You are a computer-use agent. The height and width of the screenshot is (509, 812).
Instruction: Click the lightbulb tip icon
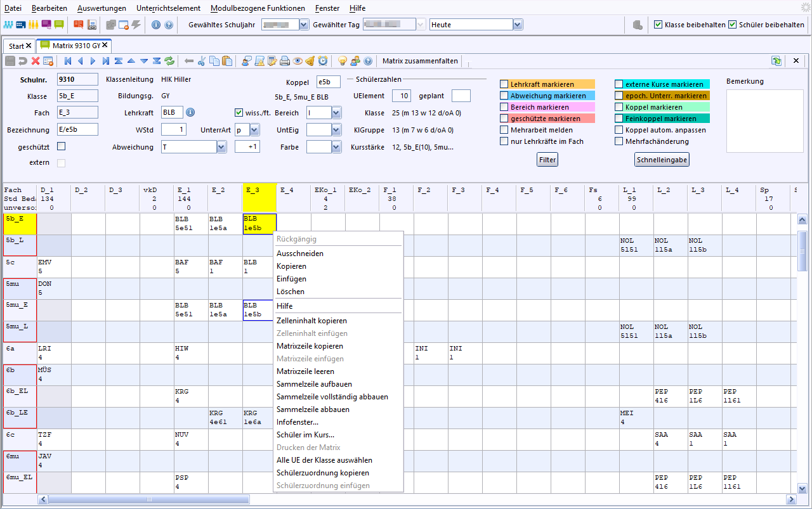(x=343, y=61)
